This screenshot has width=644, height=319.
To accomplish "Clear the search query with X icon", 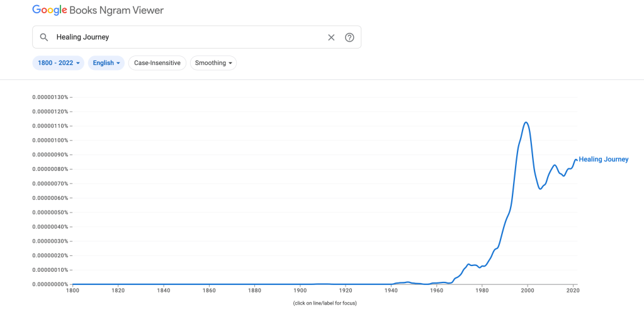I will tap(331, 37).
